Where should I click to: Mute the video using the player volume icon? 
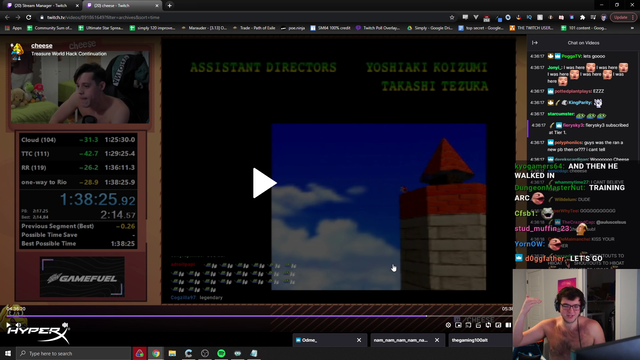coord(18,325)
